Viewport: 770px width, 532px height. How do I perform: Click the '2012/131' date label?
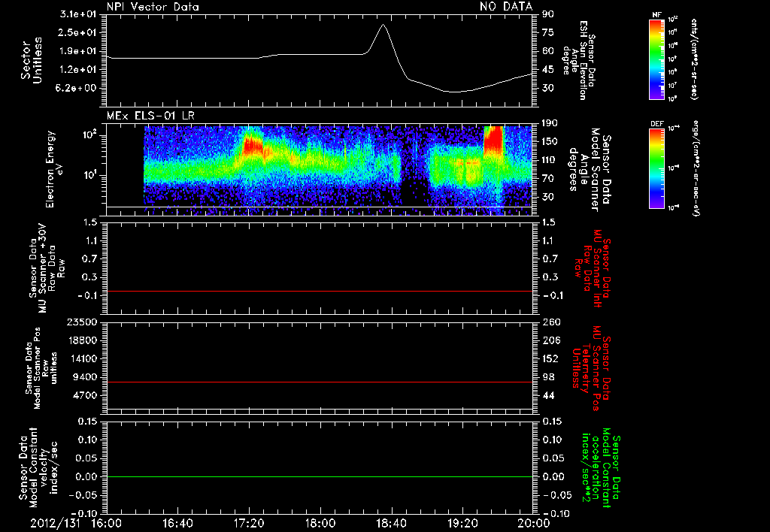click(55, 523)
